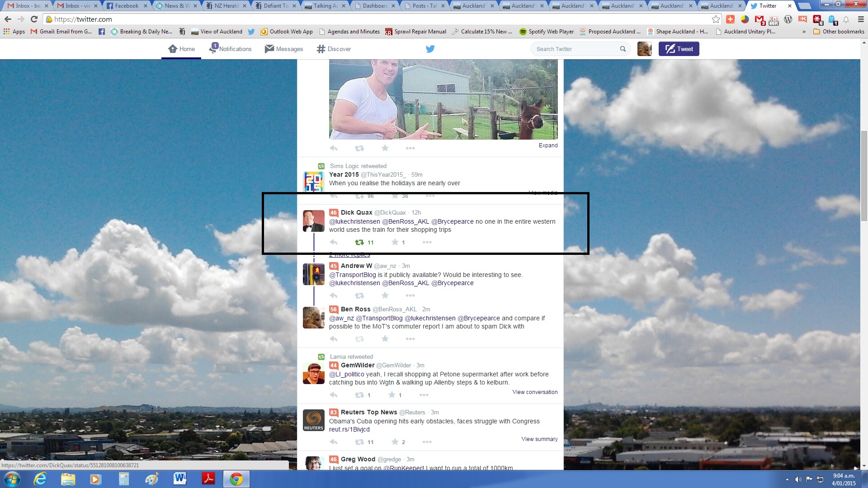Open the Discover tab

[334, 49]
